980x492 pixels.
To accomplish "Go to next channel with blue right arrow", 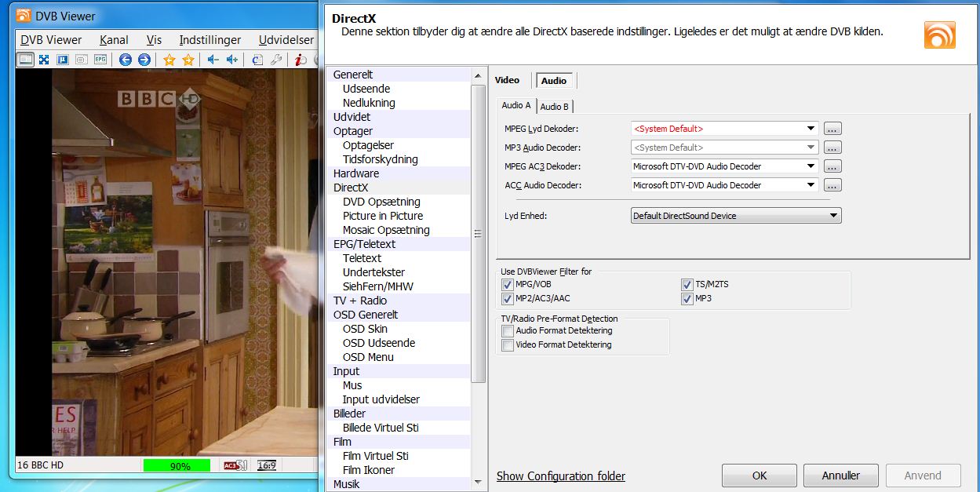I will point(144,60).
